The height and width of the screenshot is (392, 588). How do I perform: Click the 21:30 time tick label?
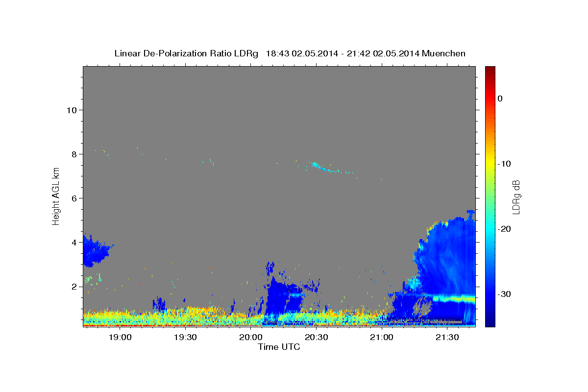coord(447,338)
